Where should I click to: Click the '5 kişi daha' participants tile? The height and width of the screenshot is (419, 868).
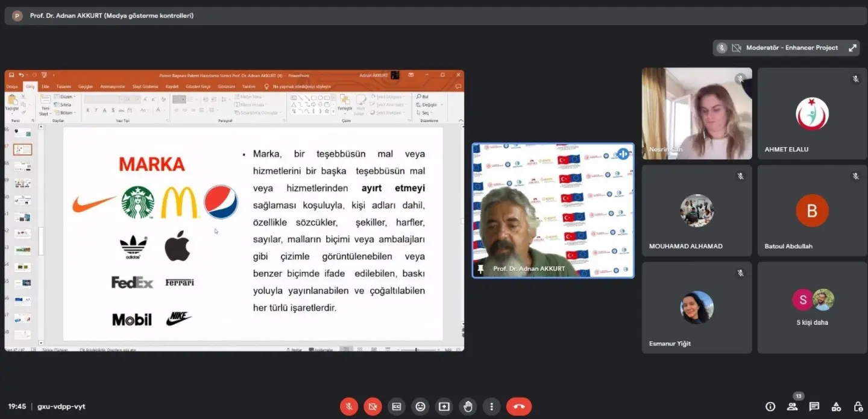[812, 307]
